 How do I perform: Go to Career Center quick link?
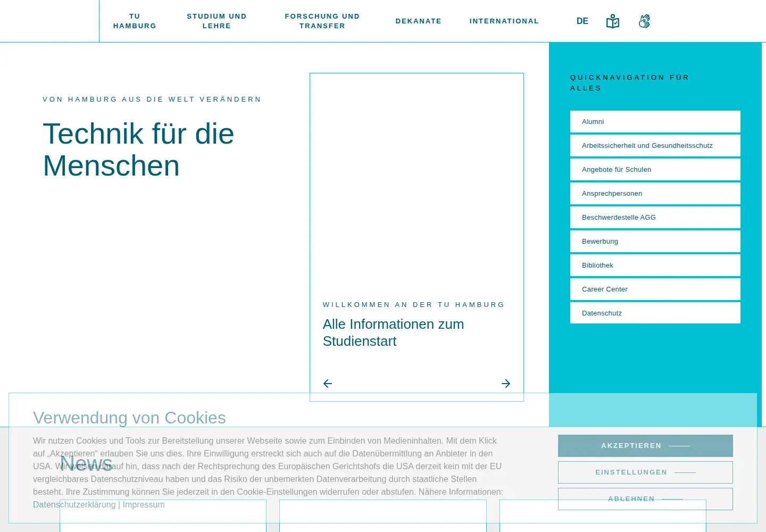[655, 289]
